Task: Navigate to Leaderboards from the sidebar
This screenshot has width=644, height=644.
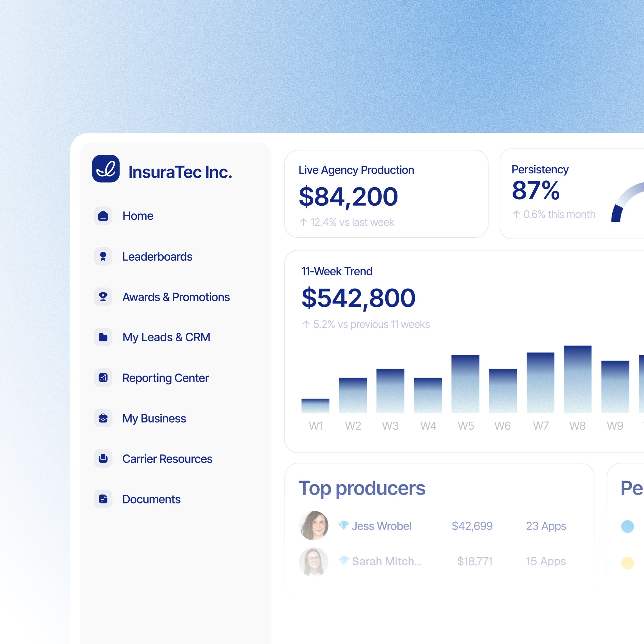Action: [x=157, y=257]
